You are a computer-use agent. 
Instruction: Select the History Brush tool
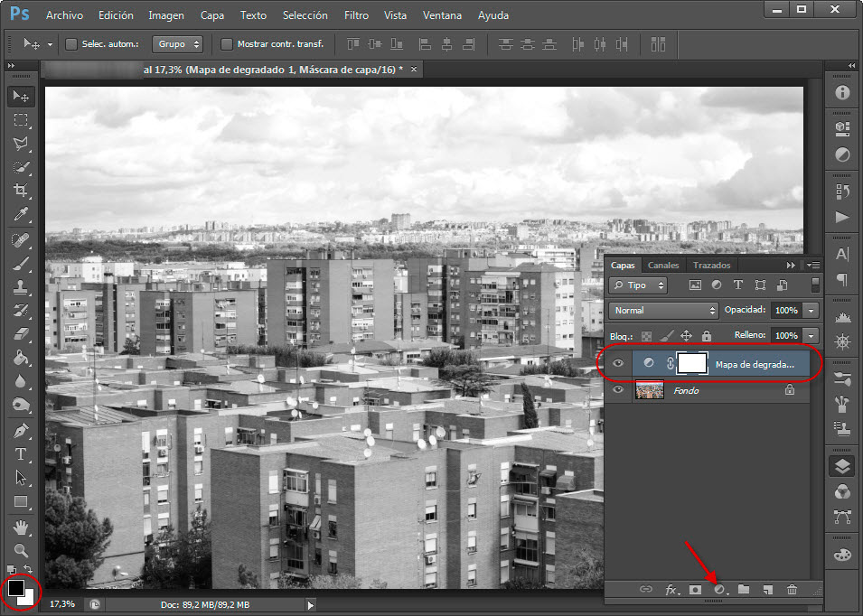[x=21, y=311]
